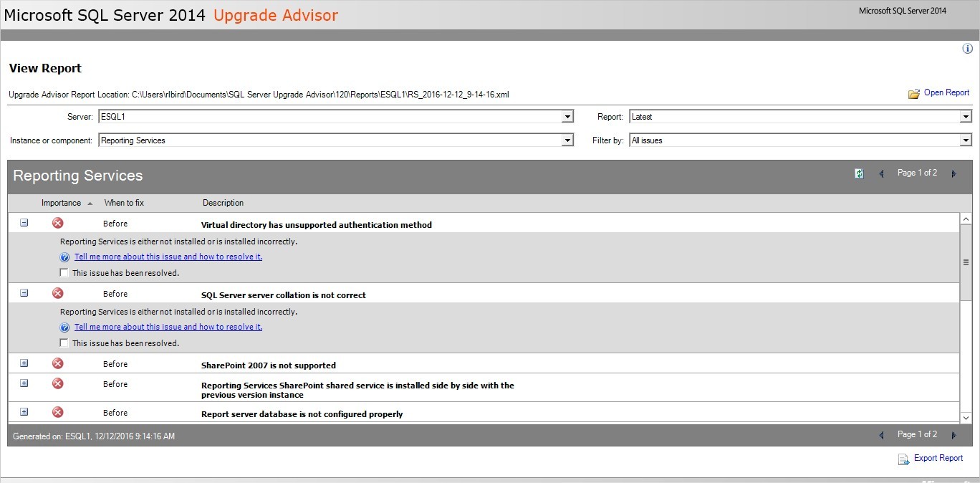Click error icon for SQL Server collation issue
Screen dimensions: 980x483
[x=58, y=293]
